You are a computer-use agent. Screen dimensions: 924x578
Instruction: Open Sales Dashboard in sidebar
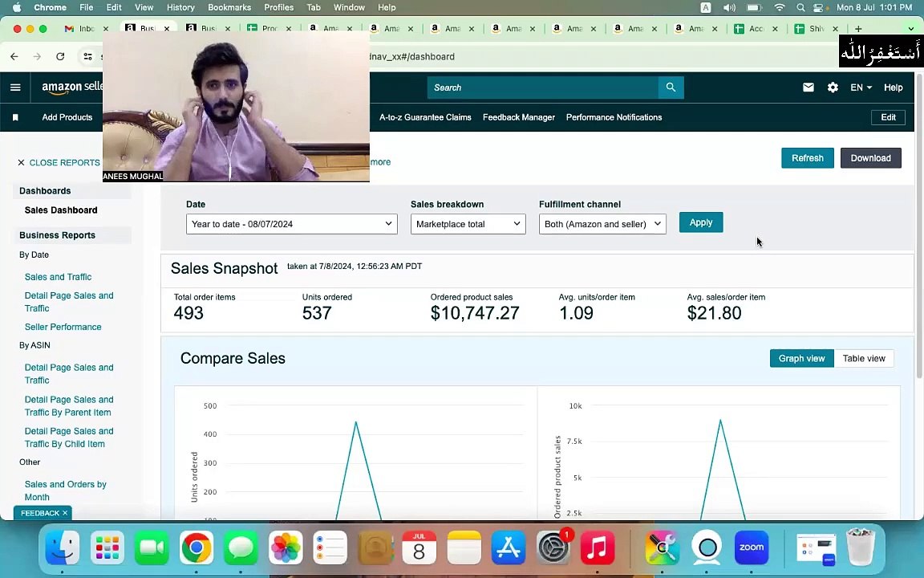(61, 210)
